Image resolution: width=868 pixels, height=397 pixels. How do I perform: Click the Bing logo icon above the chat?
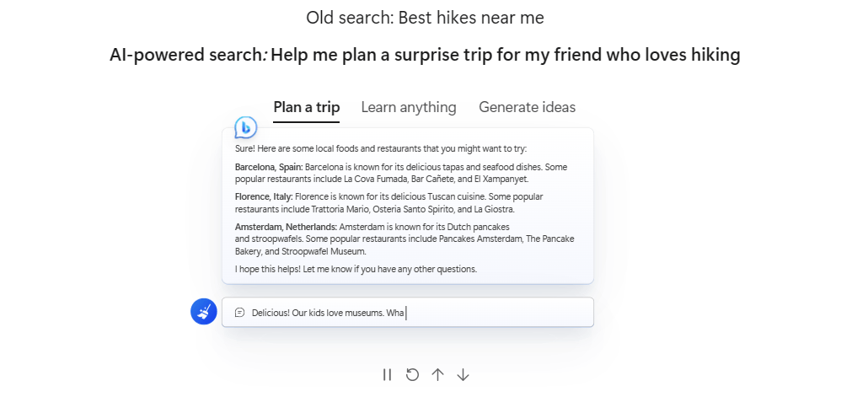point(245,128)
